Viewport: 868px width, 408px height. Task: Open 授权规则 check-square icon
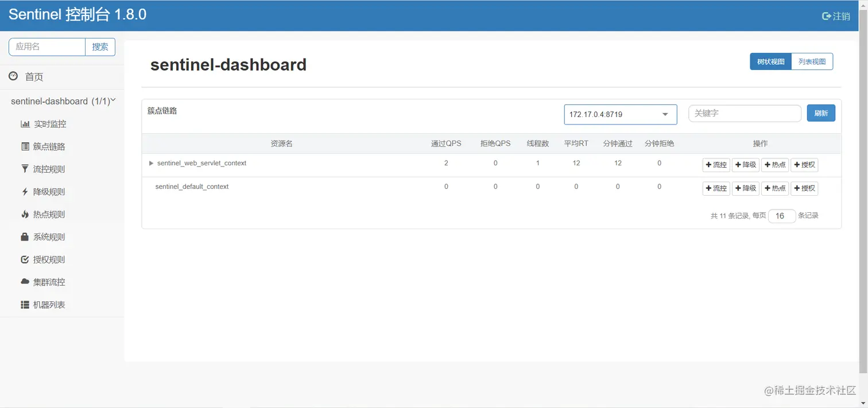[25, 259]
